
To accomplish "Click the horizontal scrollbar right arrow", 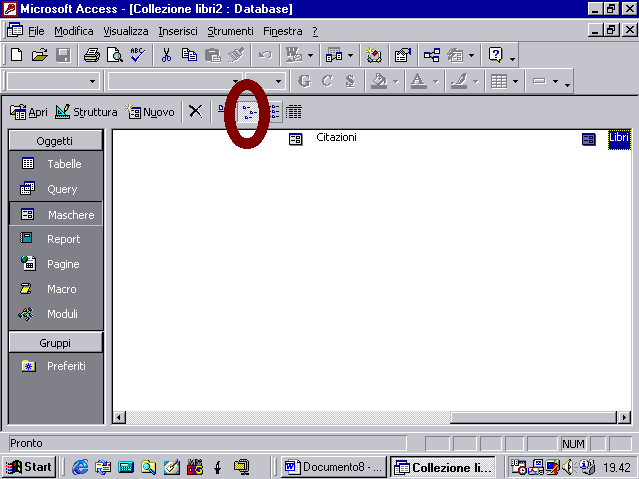I will pyautogui.click(x=624, y=417).
